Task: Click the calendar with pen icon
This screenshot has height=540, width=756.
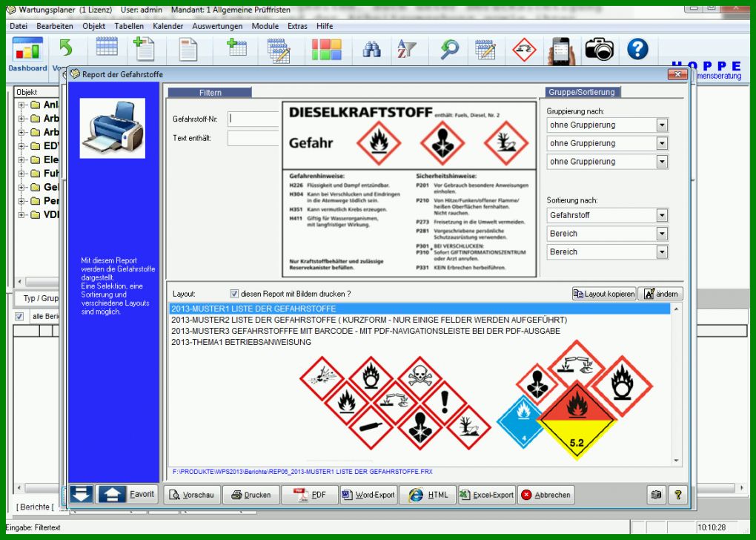Action: (x=485, y=49)
